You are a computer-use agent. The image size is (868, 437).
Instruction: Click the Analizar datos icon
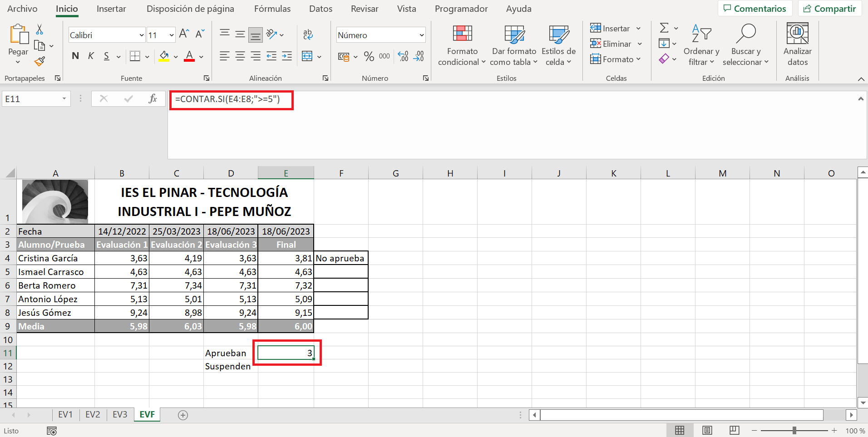797,44
